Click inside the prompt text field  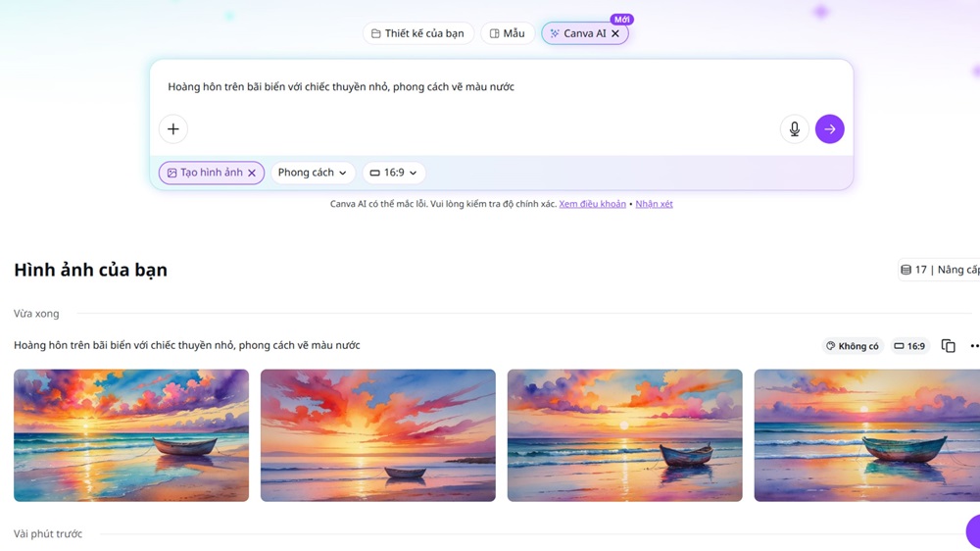501,87
